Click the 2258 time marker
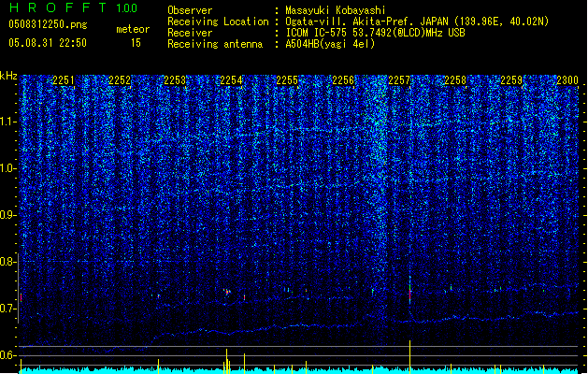588x374 pixels. [455, 80]
